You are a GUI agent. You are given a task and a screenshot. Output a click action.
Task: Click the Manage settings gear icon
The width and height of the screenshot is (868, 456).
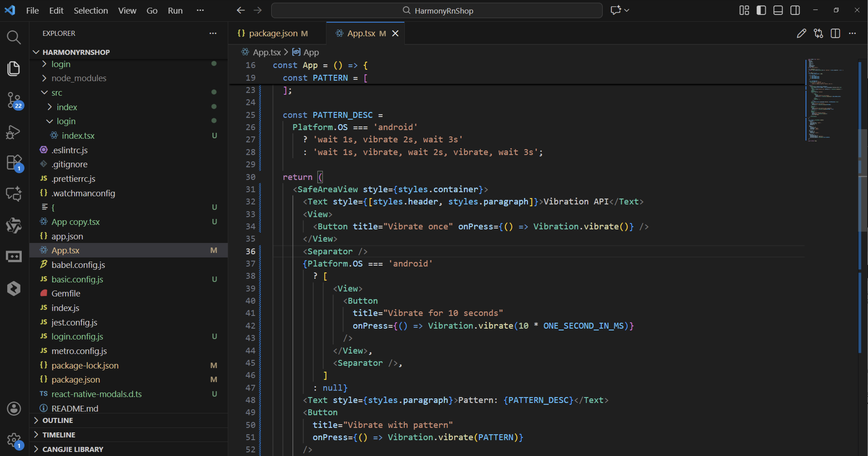(x=14, y=439)
